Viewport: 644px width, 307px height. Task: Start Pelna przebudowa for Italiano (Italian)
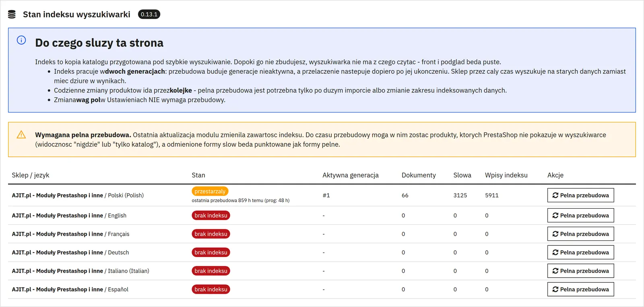(580, 271)
